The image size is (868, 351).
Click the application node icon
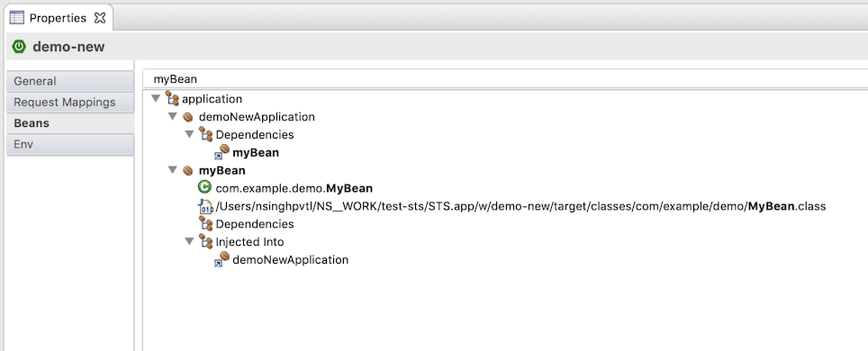coord(172,98)
